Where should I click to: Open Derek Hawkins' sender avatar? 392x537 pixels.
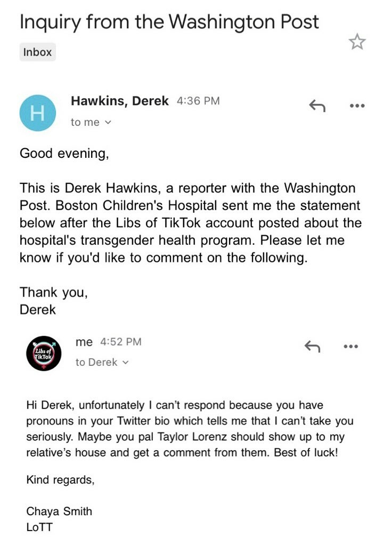coord(37,113)
